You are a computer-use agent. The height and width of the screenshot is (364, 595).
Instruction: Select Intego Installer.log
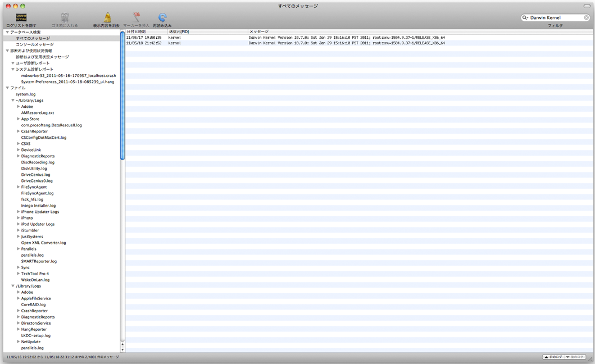38,206
